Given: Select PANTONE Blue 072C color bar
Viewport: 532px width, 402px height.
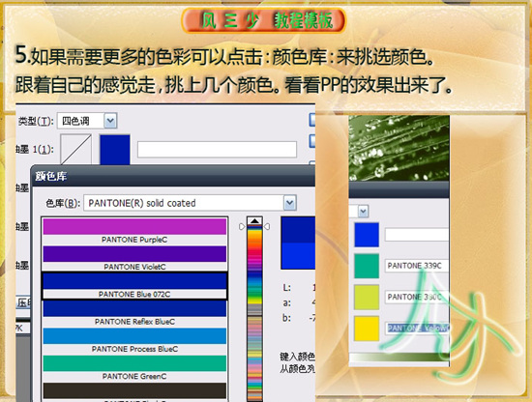Looking at the screenshot, I should [134, 281].
